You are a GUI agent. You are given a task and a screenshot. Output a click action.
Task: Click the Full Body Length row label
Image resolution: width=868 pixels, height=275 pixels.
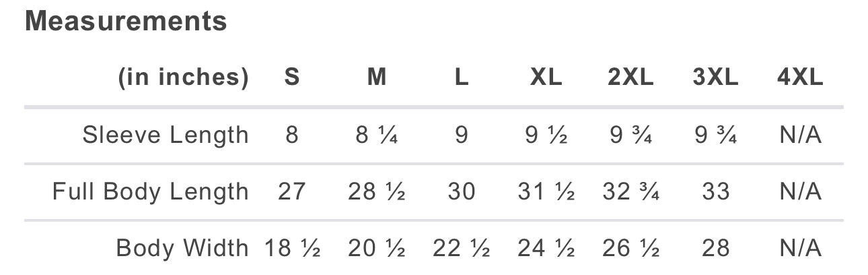(x=151, y=192)
